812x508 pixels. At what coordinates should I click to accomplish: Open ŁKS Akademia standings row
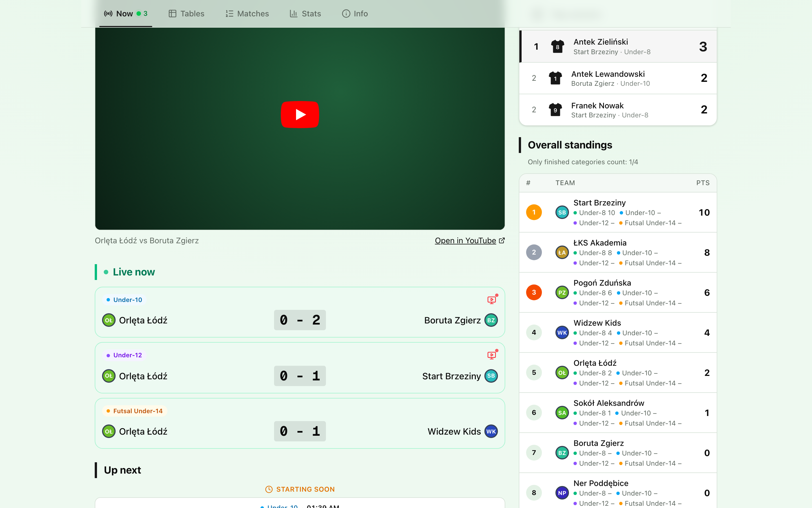(618, 252)
